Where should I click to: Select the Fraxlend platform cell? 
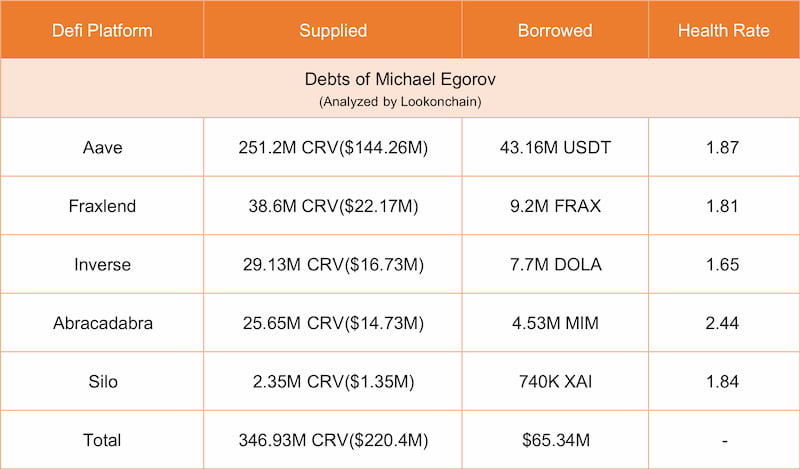(102, 207)
